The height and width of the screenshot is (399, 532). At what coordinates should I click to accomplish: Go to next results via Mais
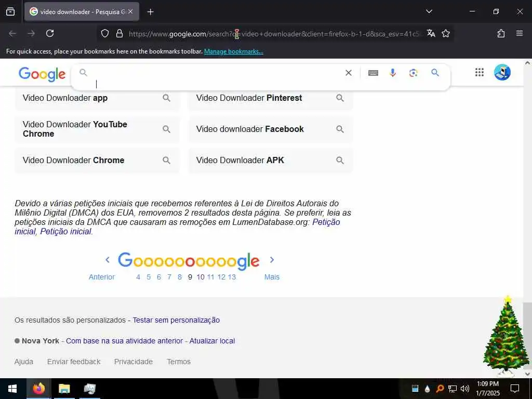(x=272, y=277)
